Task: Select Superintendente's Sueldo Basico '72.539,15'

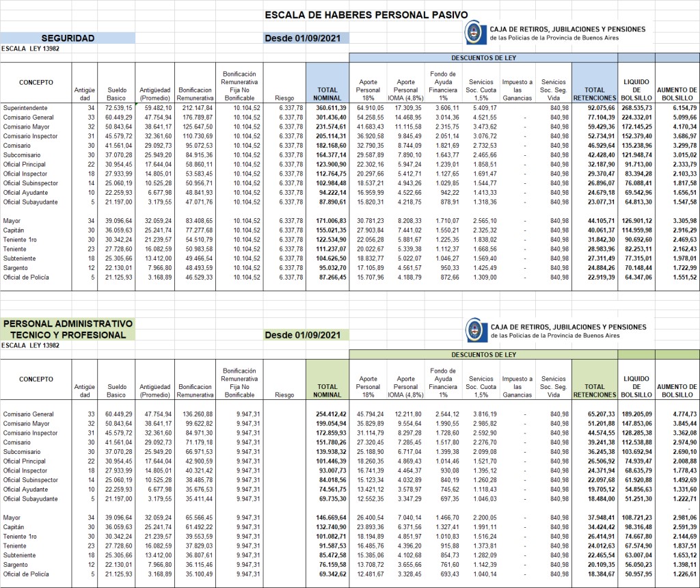Action: (119, 108)
